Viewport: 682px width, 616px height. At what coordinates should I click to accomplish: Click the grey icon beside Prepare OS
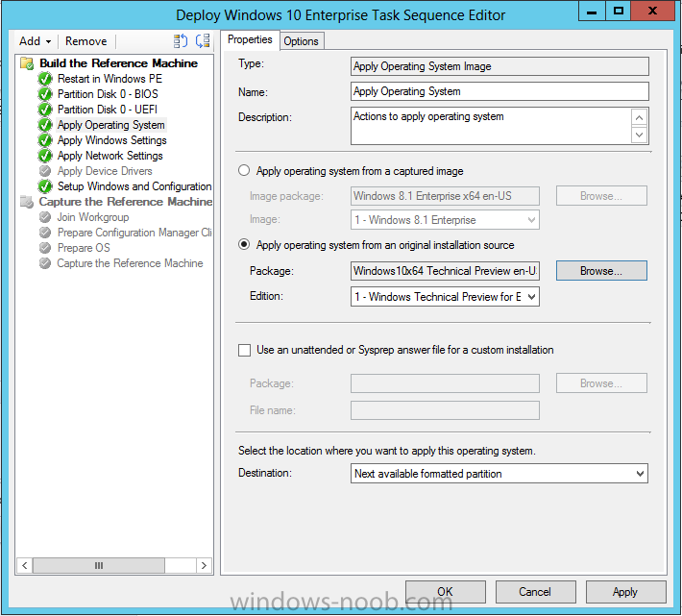click(45, 248)
